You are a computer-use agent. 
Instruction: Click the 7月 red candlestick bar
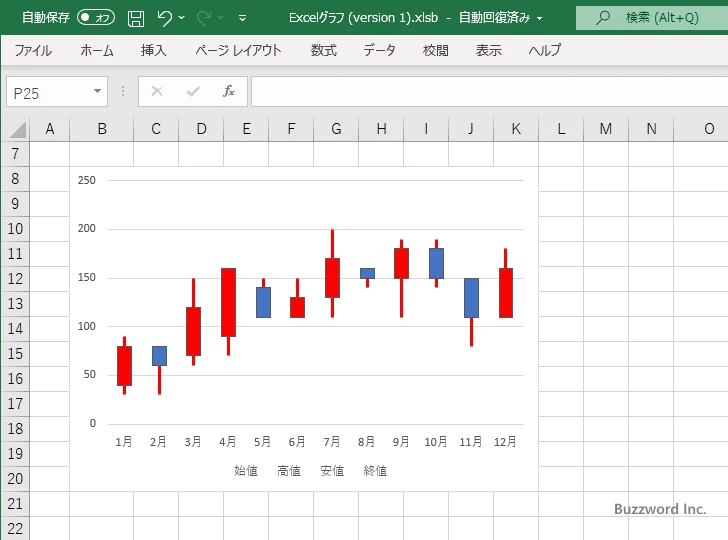coord(332,278)
